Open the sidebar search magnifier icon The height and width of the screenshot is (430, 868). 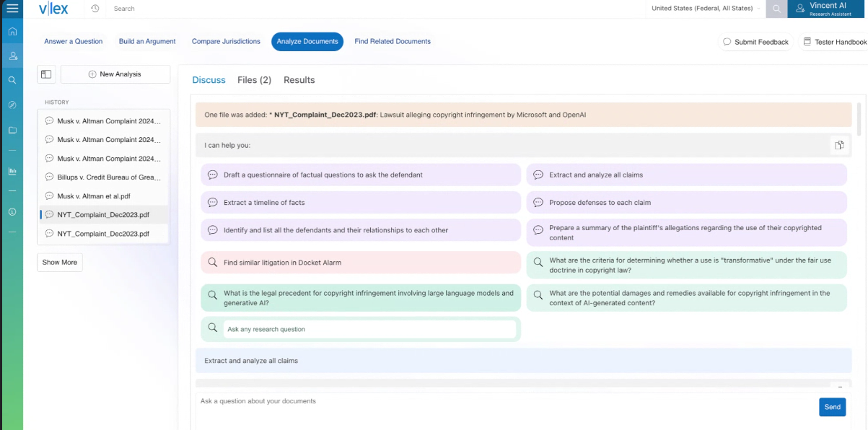click(12, 80)
